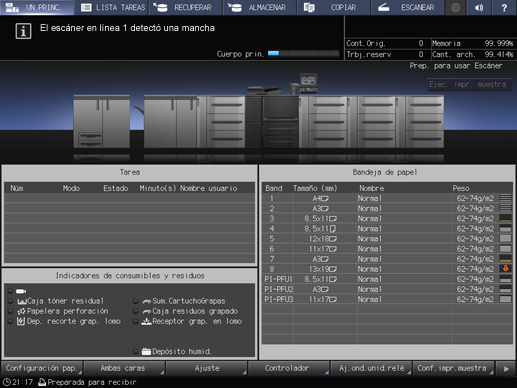Switch to the LISTA TAREAS tab
Screen dimensions: 517x388
coord(114,7)
